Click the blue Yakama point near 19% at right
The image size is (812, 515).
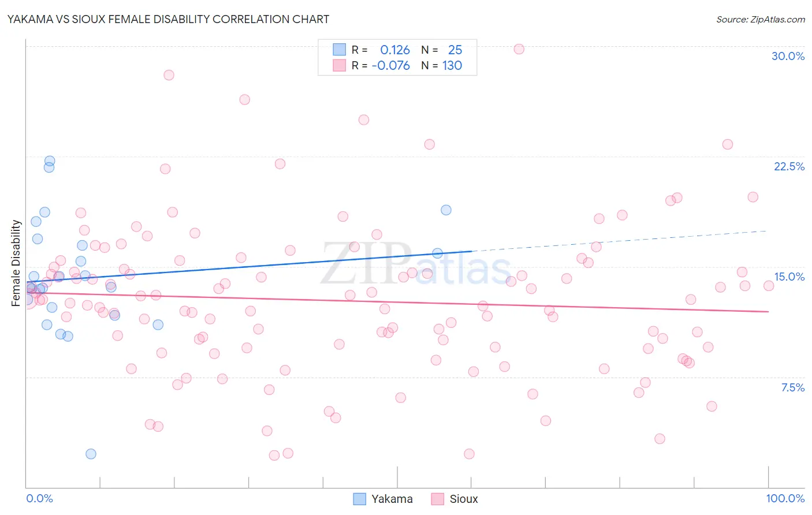[x=446, y=210]
